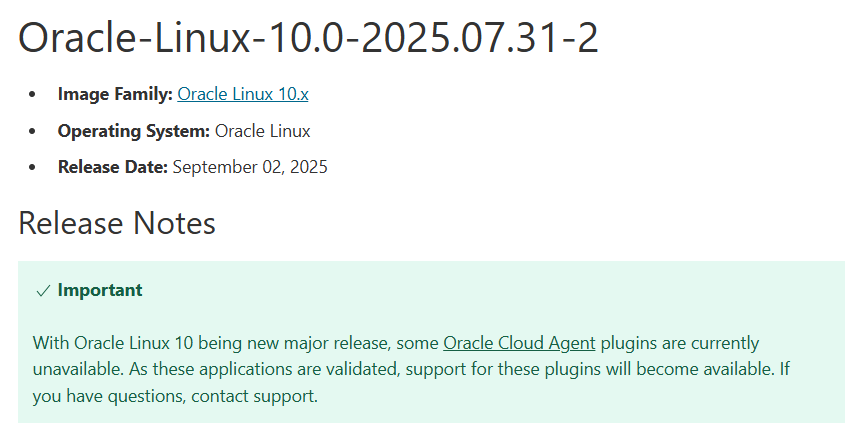The image size is (862, 436).
Task: Select the Image Family label
Action: (115, 94)
